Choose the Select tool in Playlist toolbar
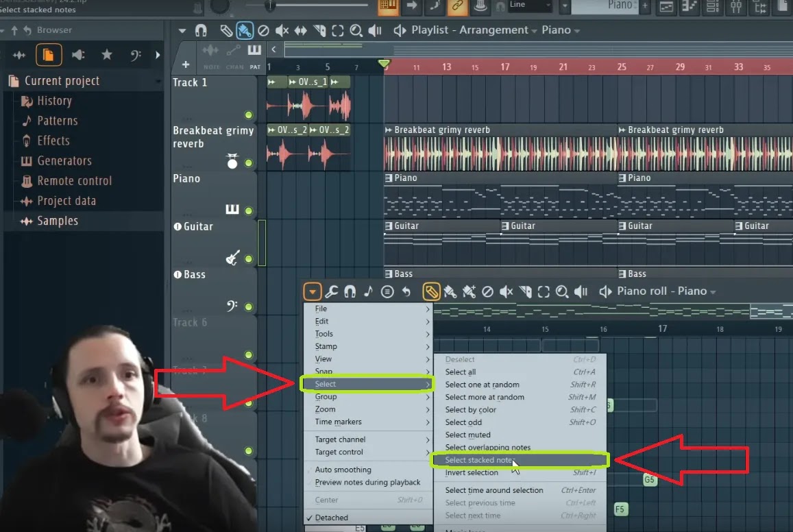Image resolution: width=793 pixels, height=532 pixels. tap(337, 30)
